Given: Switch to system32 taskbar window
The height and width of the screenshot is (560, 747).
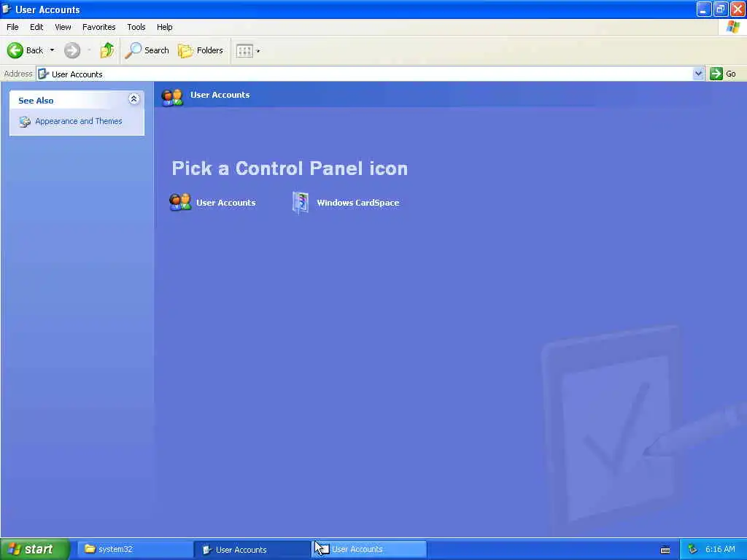Looking at the screenshot, I should (135, 549).
